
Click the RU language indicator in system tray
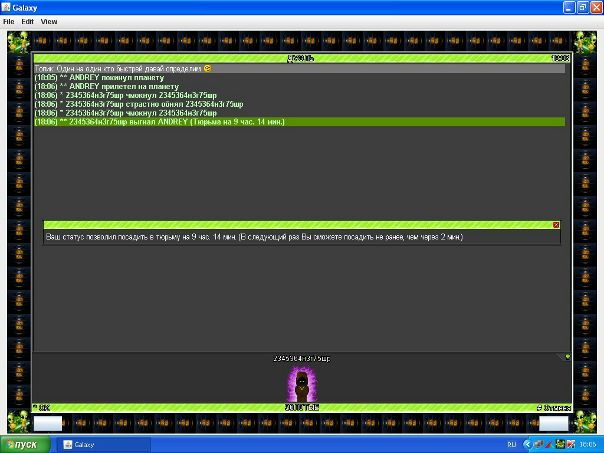pyautogui.click(x=511, y=444)
